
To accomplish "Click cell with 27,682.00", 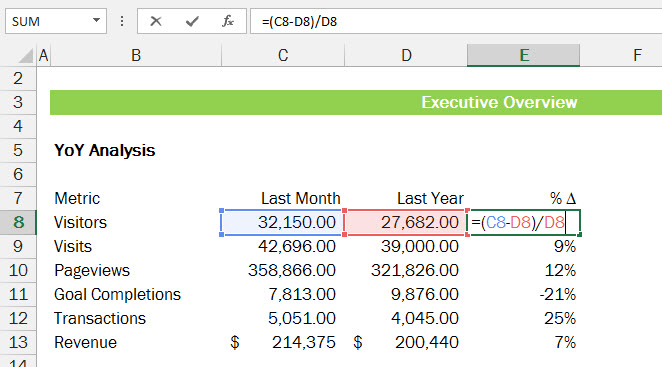I will pos(406,222).
